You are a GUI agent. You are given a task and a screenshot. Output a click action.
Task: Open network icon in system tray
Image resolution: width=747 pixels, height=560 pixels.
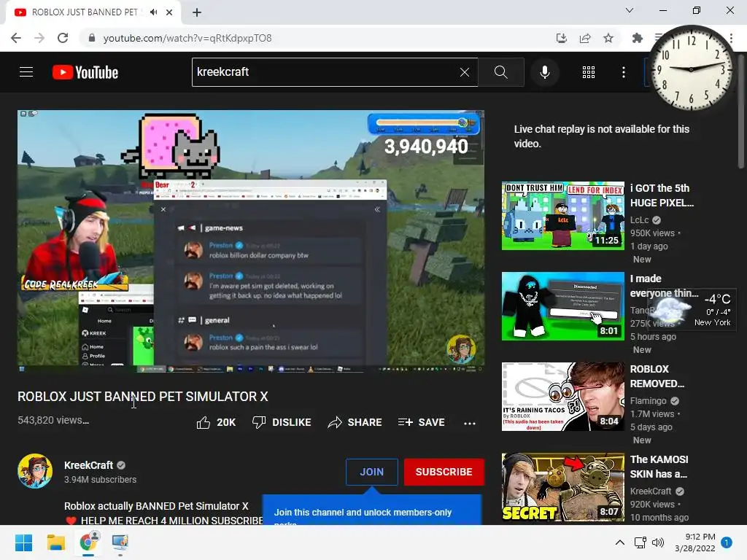point(640,542)
